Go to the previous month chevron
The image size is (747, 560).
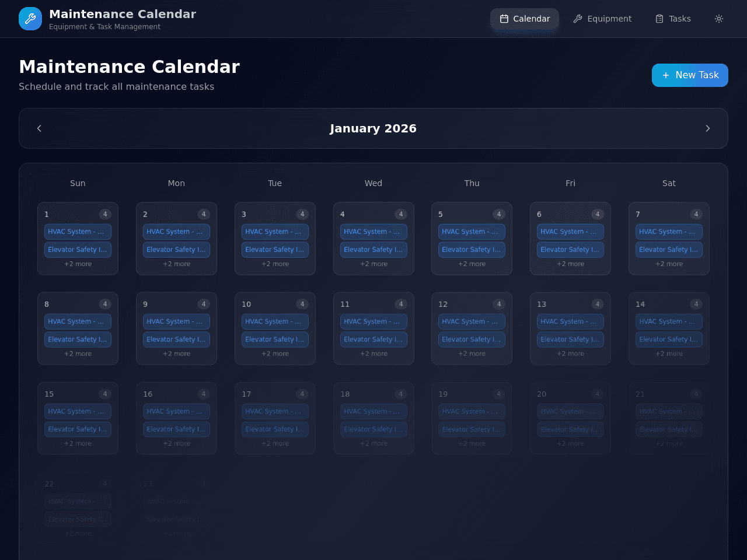(39, 128)
